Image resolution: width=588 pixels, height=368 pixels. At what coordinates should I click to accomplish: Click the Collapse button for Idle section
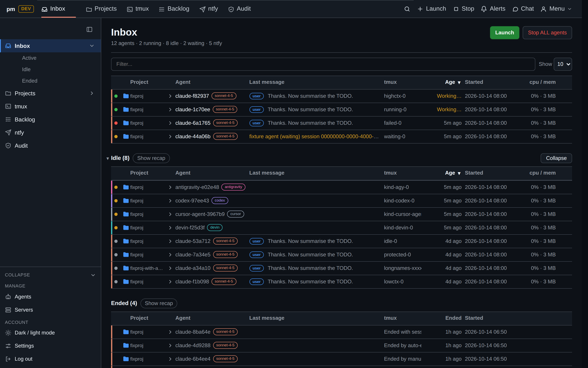coord(556,158)
